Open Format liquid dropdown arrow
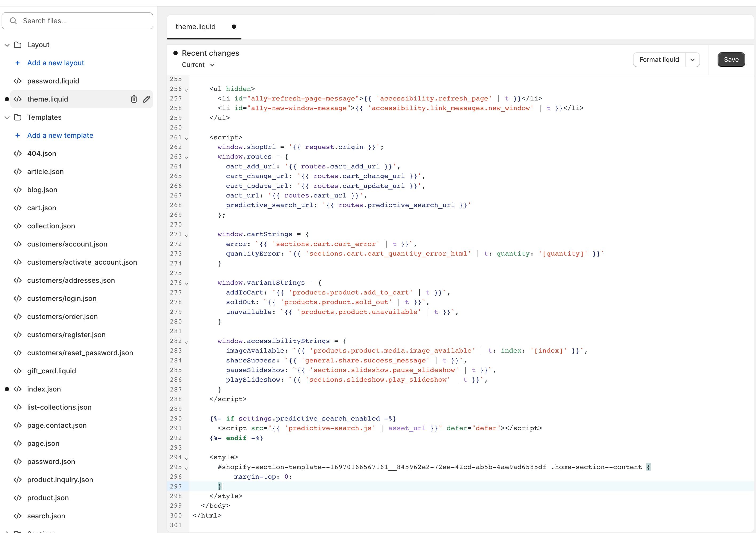Screen dimensions: 756x533 pos(692,59)
